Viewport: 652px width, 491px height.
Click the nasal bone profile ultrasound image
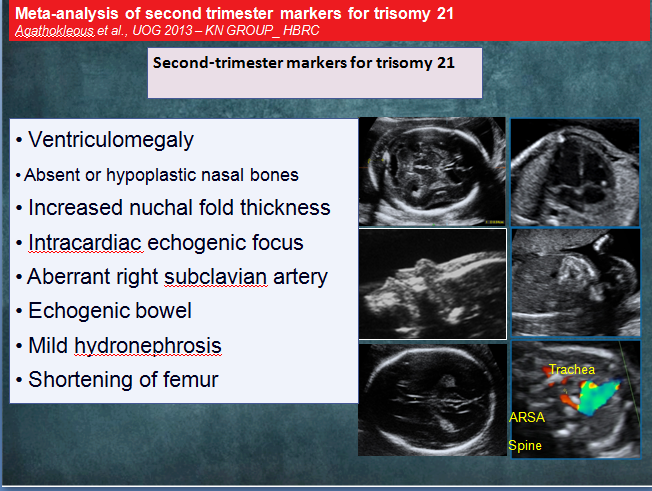433,284
